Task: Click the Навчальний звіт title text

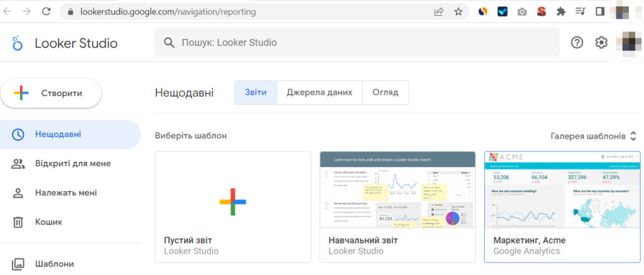Action: (364, 240)
